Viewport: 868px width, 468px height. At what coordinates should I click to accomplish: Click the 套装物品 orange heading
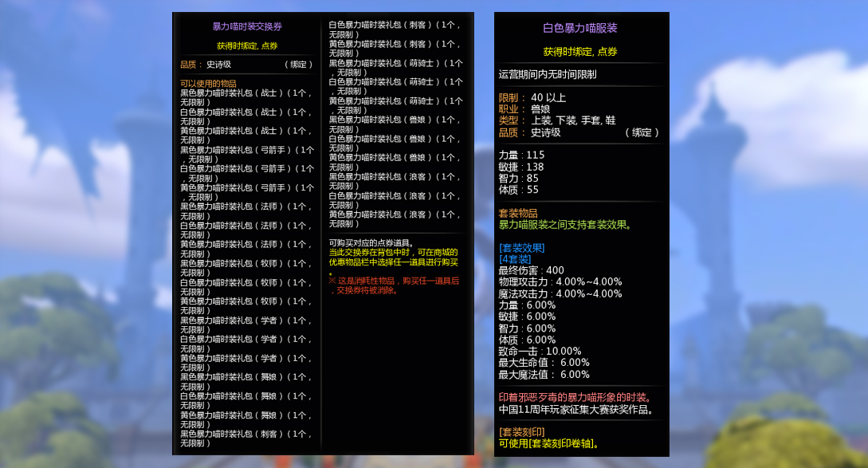(518, 214)
